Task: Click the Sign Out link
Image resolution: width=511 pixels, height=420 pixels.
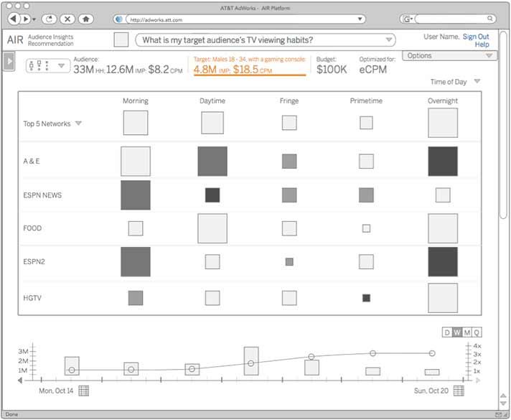Action: pos(476,37)
